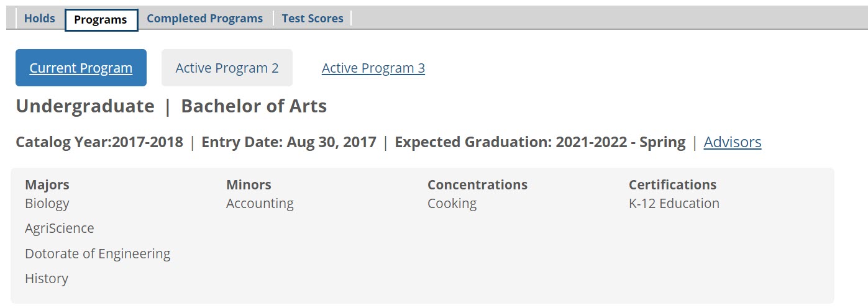This screenshot has height=308, width=868.
Task: Open the Holds tab
Action: [x=39, y=19]
